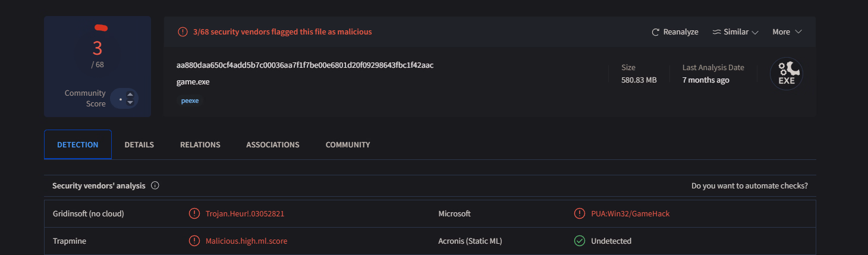Click the green check icon beside Undetected
The width and height of the screenshot is (868, 255).
(579, 241)
